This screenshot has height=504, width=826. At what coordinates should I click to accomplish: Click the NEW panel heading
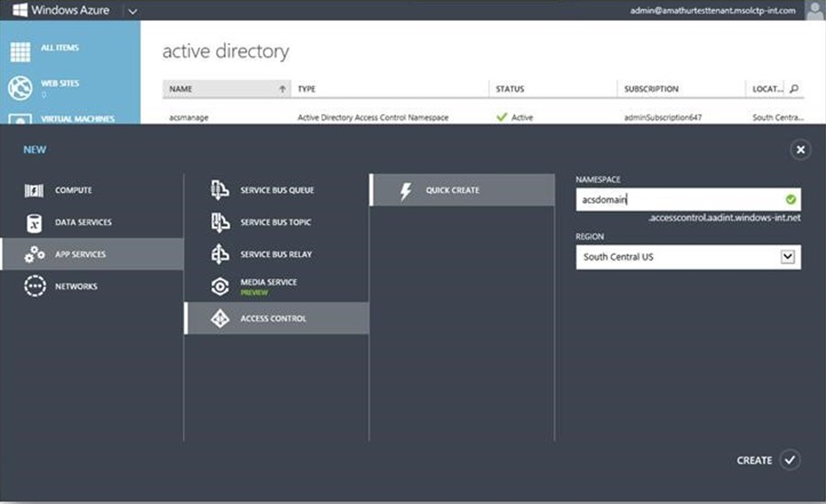pos(35,150)
